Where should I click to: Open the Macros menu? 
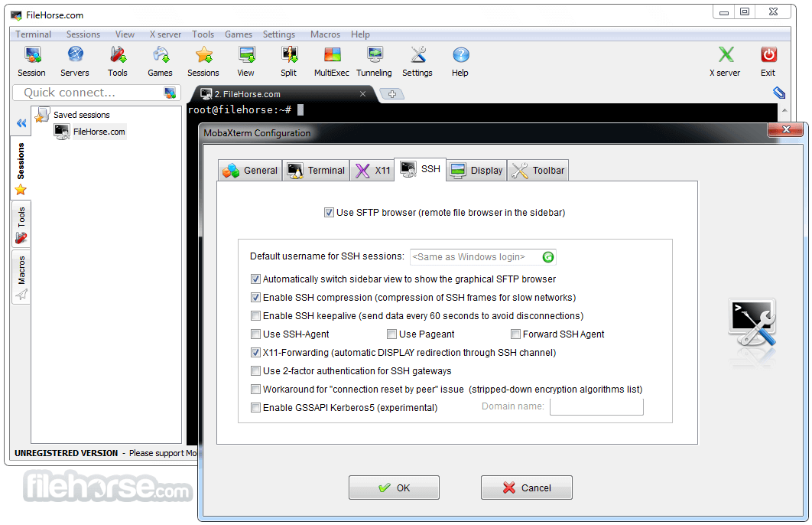[325, 34]
